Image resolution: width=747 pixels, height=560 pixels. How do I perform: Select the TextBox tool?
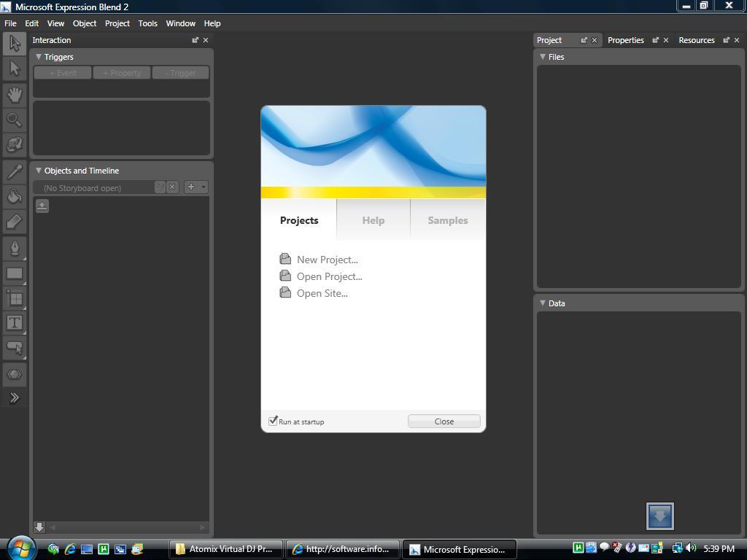pyautogui.click(x=13, y=323)
